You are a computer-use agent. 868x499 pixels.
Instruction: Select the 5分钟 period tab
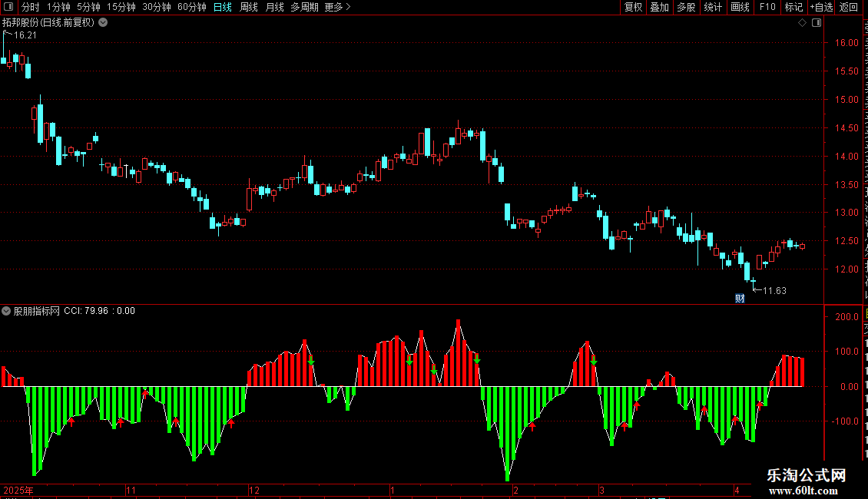click(88, 7)
